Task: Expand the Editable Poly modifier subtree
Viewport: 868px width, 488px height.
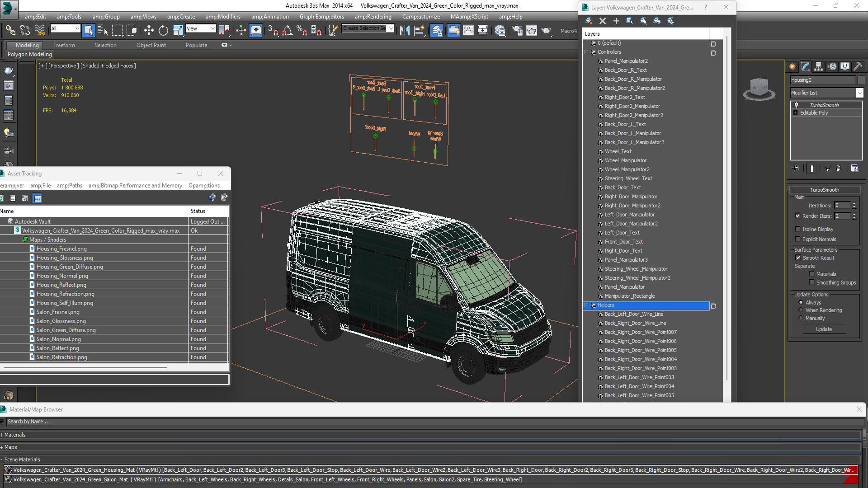Action: pos(796,113)
